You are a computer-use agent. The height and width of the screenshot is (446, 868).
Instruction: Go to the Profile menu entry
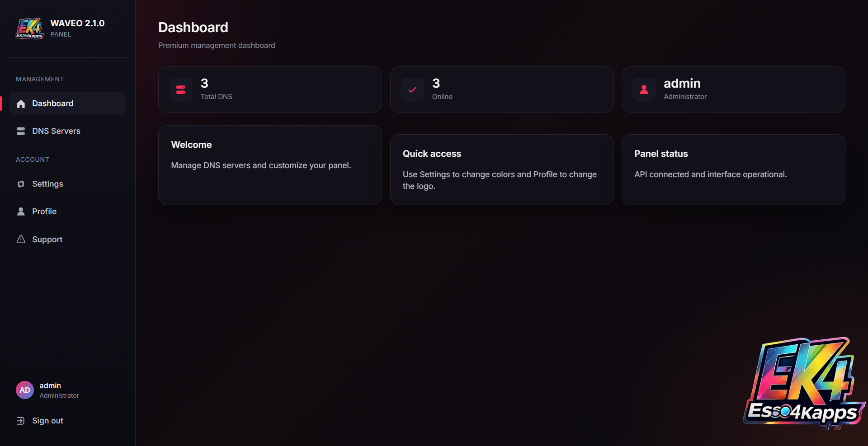pos(67,211)
